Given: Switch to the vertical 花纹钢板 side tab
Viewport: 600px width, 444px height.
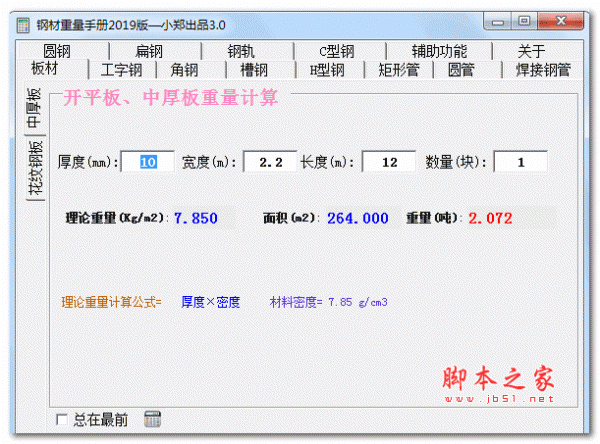Looking at the screenshot, I should click(35, 168).
